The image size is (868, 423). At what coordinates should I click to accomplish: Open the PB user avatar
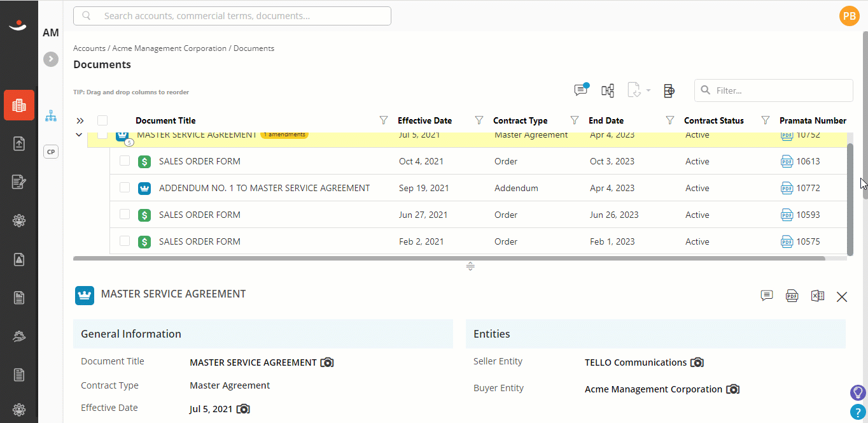tap(849, 16)
